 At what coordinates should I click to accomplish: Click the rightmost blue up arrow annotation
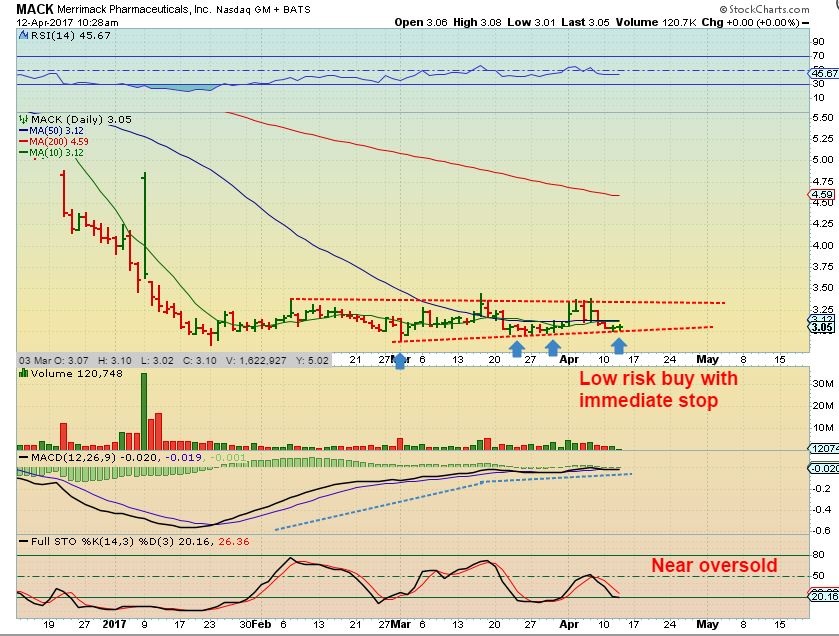[619, 347]
